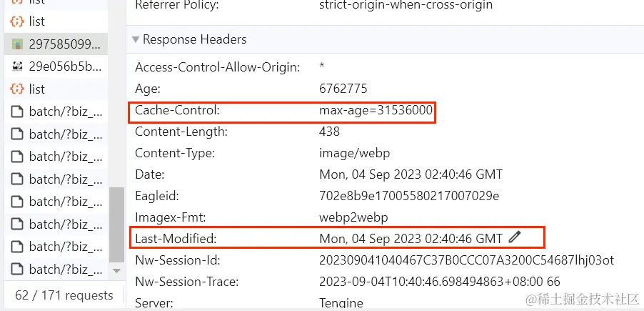Click the Date header name
This screenshot has height=311, width=644.
pyautogui.click(x=150, y=174)
